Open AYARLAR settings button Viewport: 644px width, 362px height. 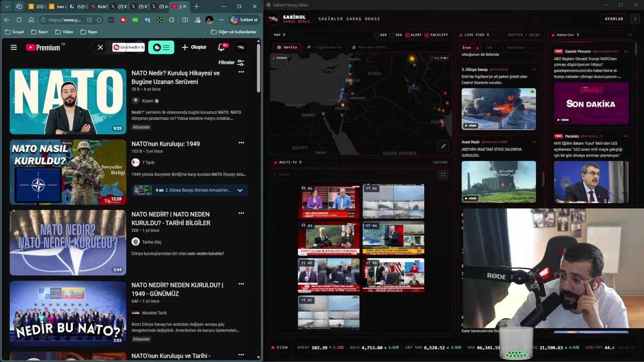(x=614, y=19)
